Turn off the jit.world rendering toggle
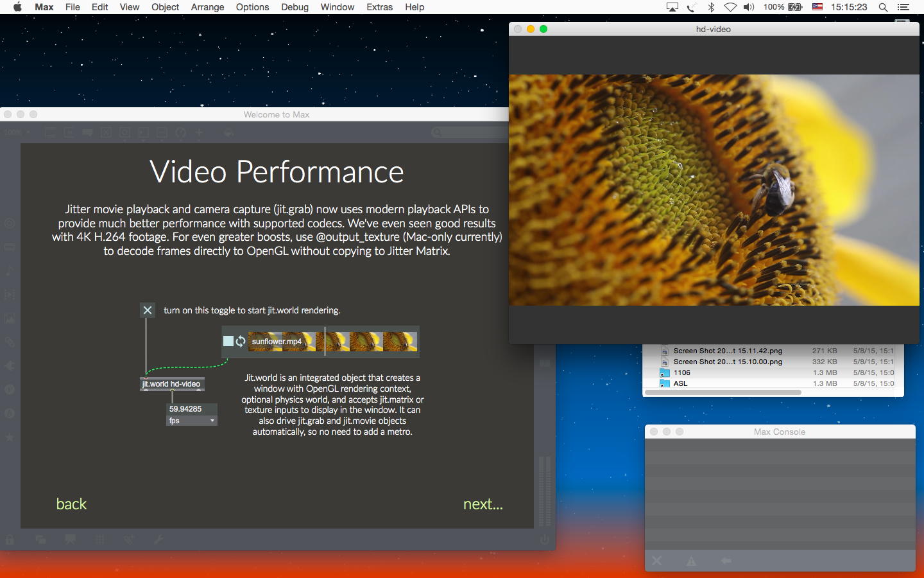The height and width of the screenshot is (578, 924). tap(148, 310)
